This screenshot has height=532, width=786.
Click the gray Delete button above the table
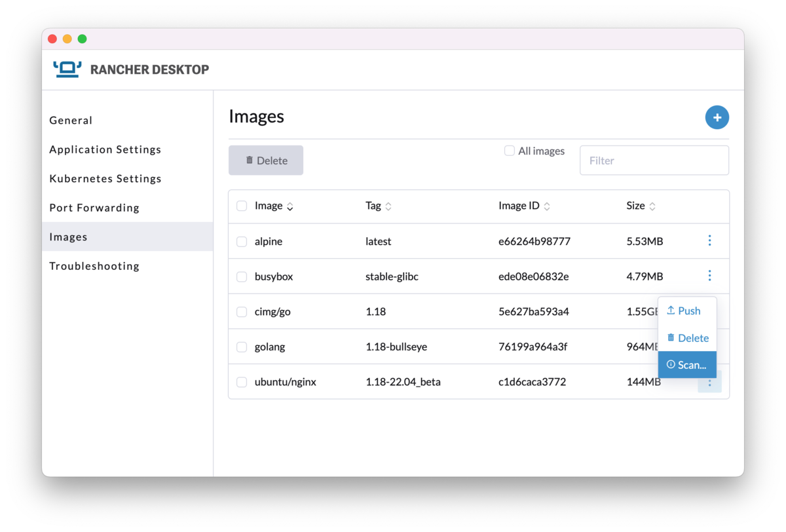[x=266, y=161]
